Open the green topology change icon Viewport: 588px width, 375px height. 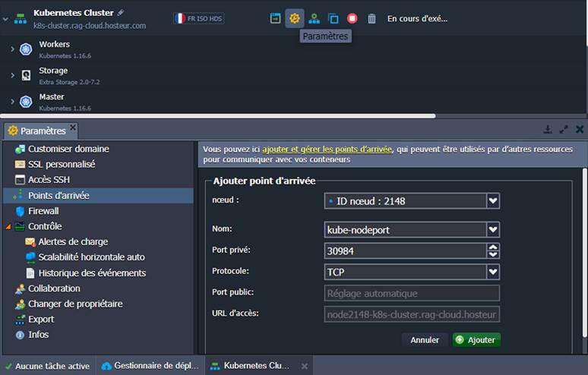314,18
